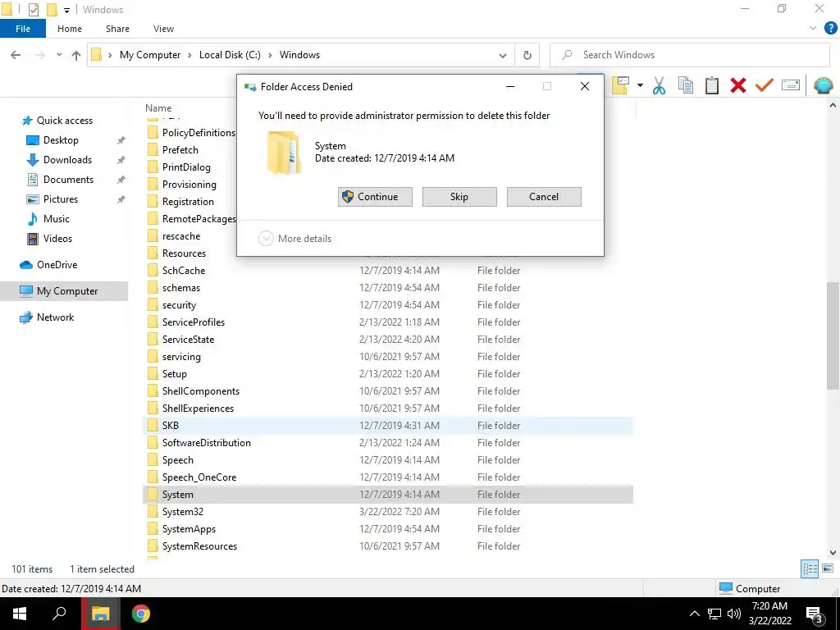Click the taskbar Search magnifier icon
This screenshot has width=840, height=630.
(x=59, y=614)
